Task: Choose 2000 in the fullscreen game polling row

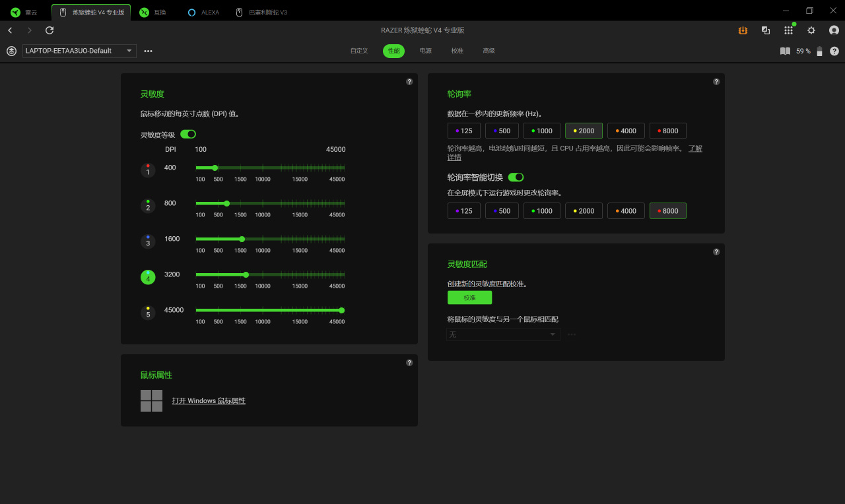Action: pyautogui.click(x=584, y=210)
